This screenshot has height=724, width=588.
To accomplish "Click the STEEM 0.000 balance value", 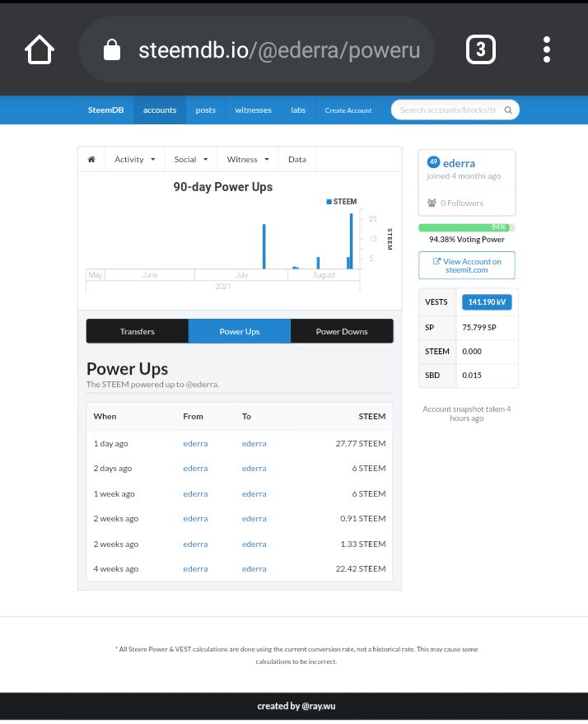I will [x=472, y=352].
